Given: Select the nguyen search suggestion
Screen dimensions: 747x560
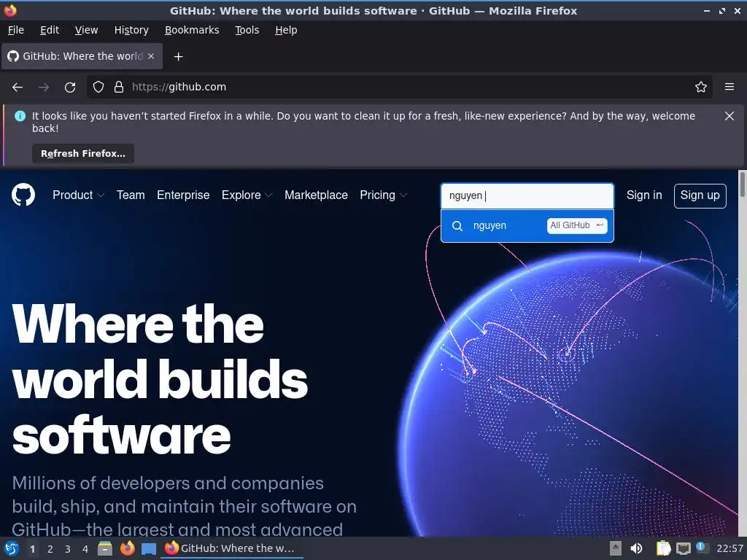Looking at the screenshot, I should click(x=527, y=226).
